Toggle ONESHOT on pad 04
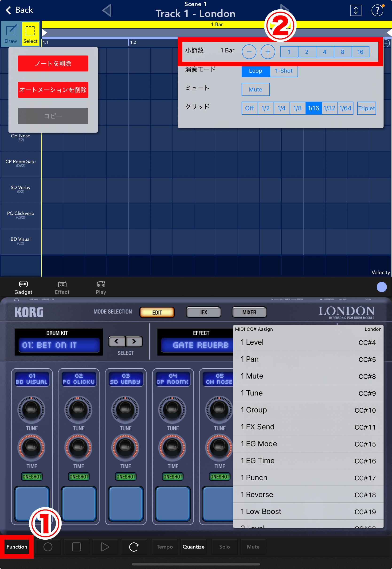This screenshot has height=569, width=392. [x=173, y=477]
